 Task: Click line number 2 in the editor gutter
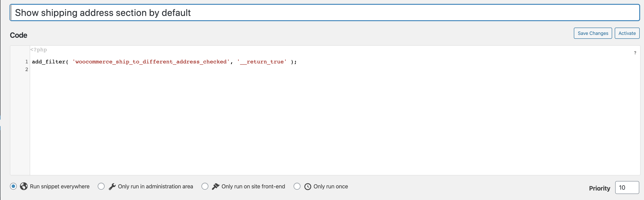click(26, 69)
